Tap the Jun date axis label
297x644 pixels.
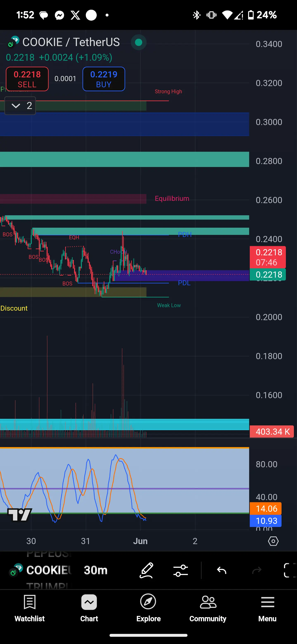tap(140, 541)
